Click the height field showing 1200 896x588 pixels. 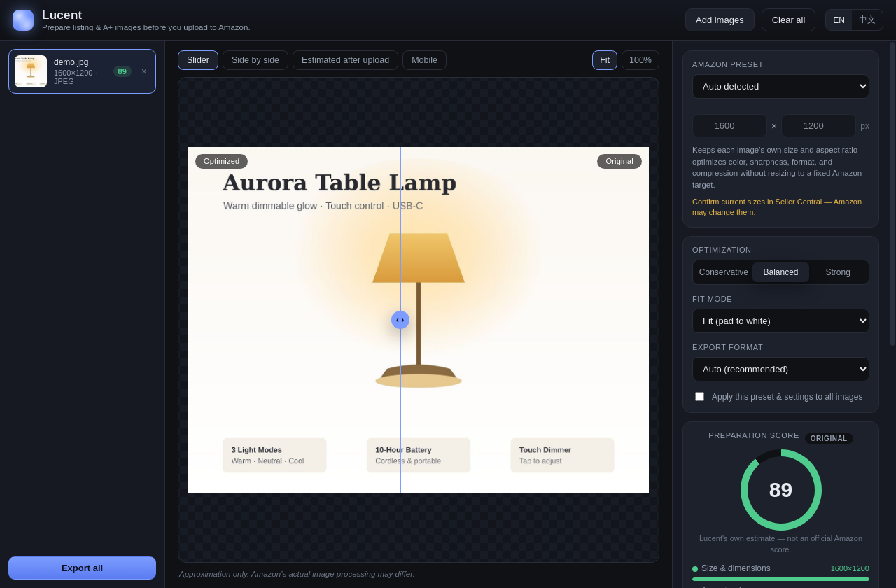coord(818,126)
